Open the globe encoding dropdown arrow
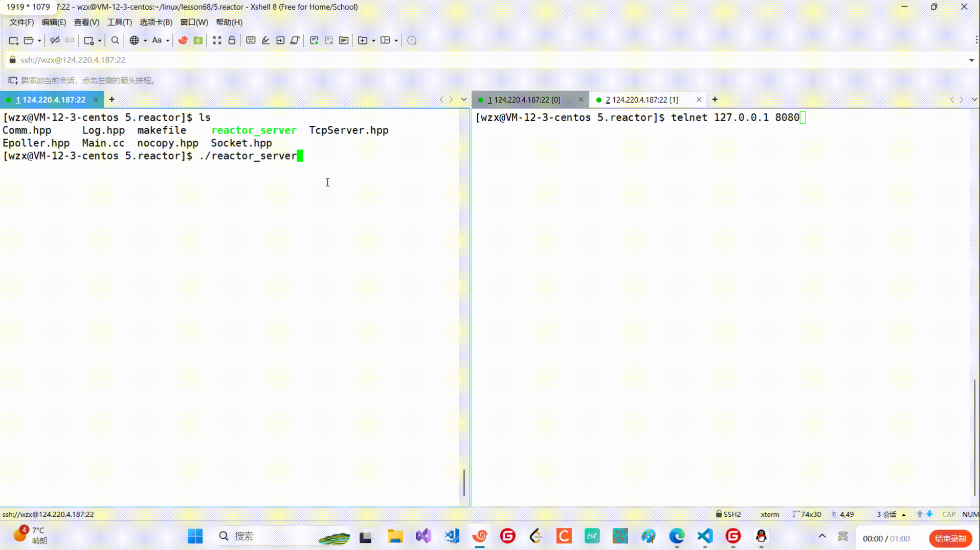 tap(145, 40)
